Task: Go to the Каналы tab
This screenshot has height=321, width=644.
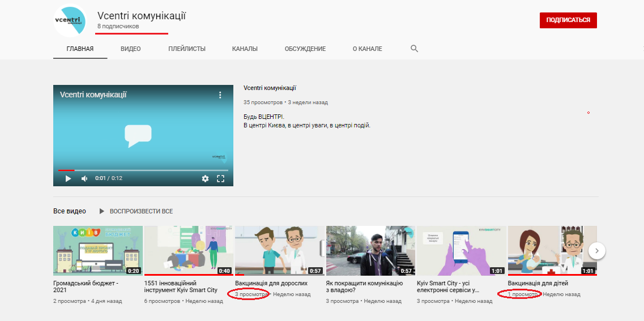Action: pyautogui.click(x=245, y=49)
